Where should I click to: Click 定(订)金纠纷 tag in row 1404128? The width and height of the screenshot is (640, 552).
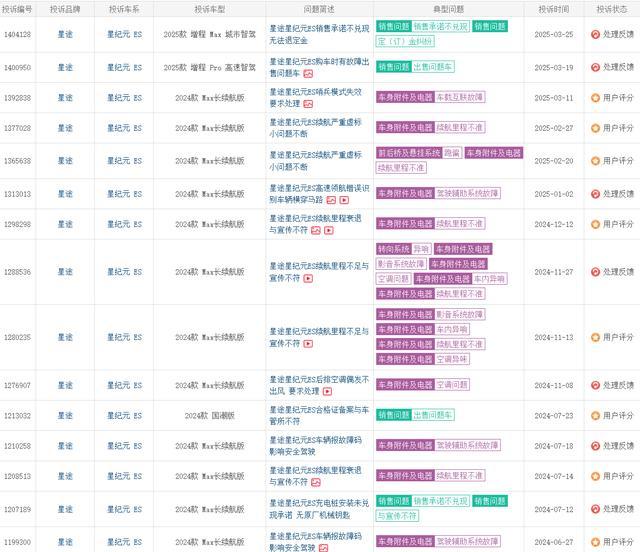(405, 41)
